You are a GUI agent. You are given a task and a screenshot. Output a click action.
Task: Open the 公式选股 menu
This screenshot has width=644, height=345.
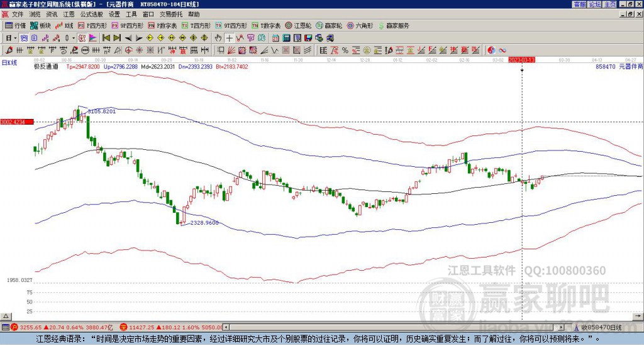(x=92, y=14)
